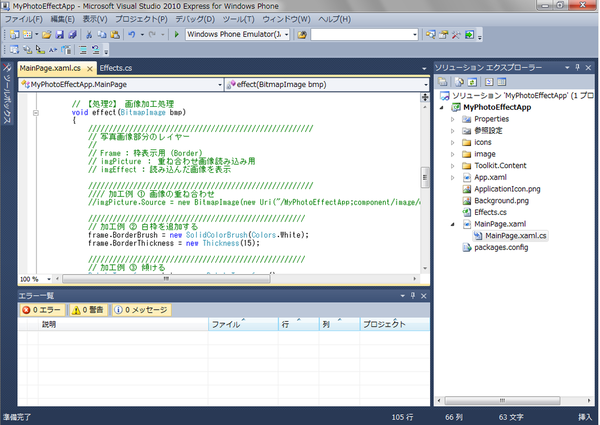This screenshot has width=600, height=425.
Task: Click the Cut scissors icon in toolbar
Action: [x=89, y=34]
